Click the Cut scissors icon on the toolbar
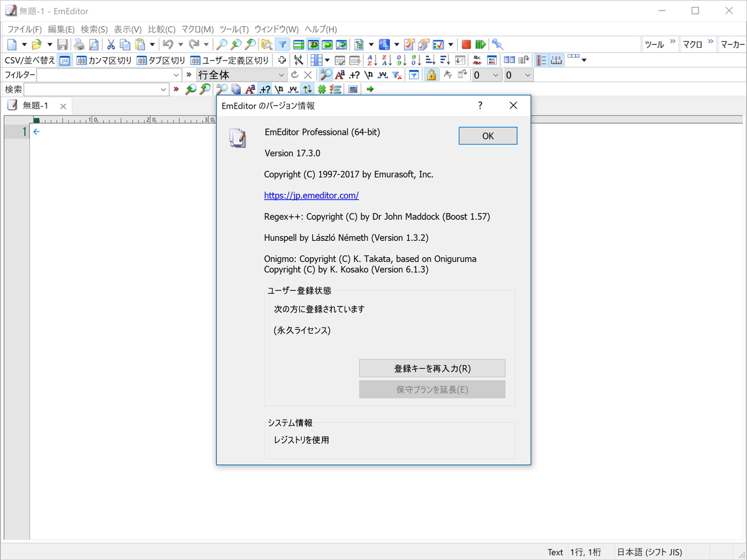The image size is (747, 560). [x=110, y=44]
